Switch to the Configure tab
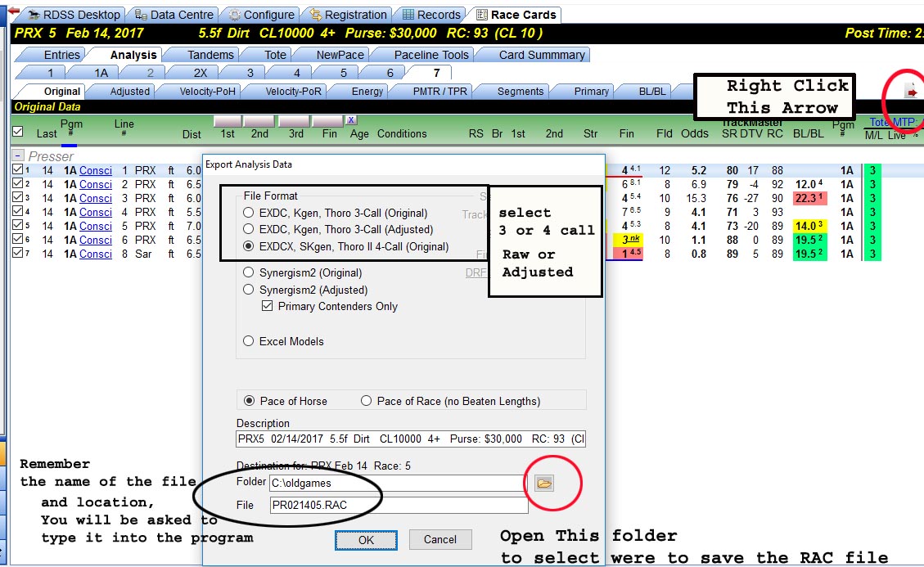Viewport: 924px width, 567px height. pyautogui.click(x=262, y=15)
